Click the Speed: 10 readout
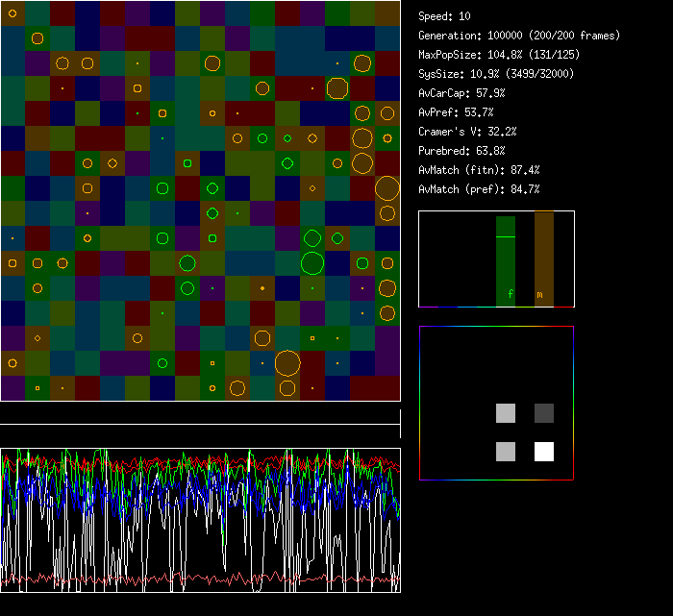The image size is (673, 616). (444, 16)
